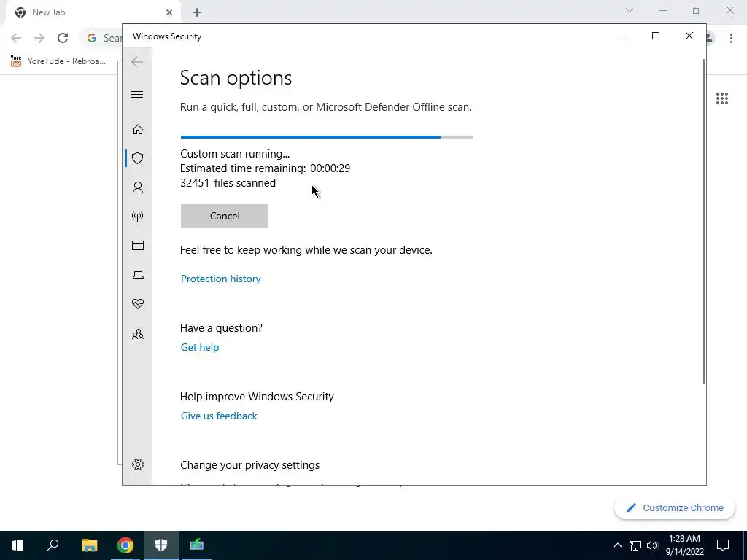Open taskbar clock and date
Screen dimensions: 747x560
(684, 545)
